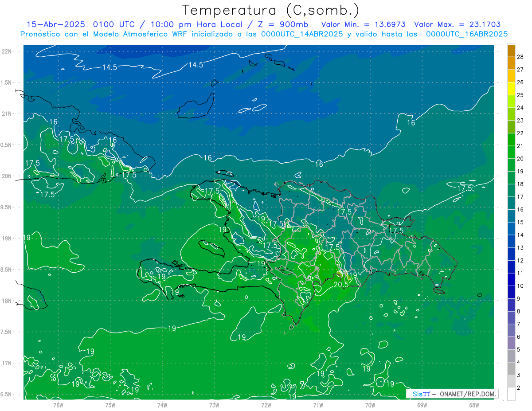Select the "0000UTC_16ABR2025" valid-until time text
This screenshot has height=411, width=532.
click(466, 34)
